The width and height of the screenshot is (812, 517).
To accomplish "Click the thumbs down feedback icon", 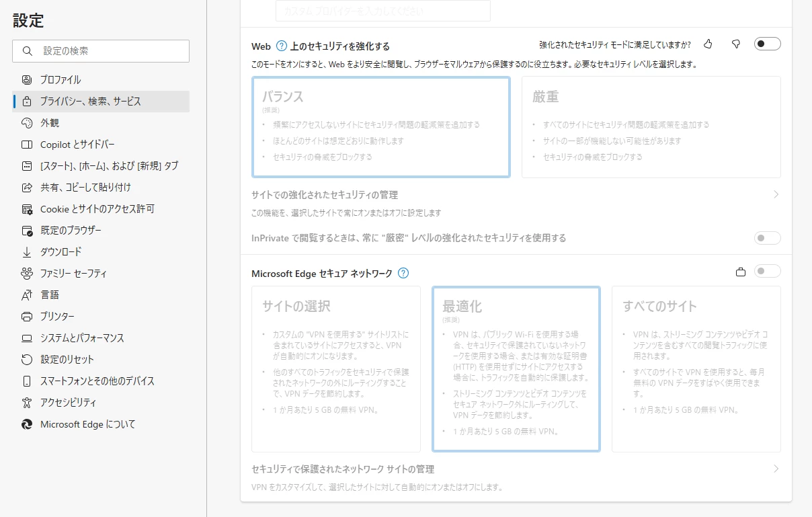I will [x=736, y=44].
